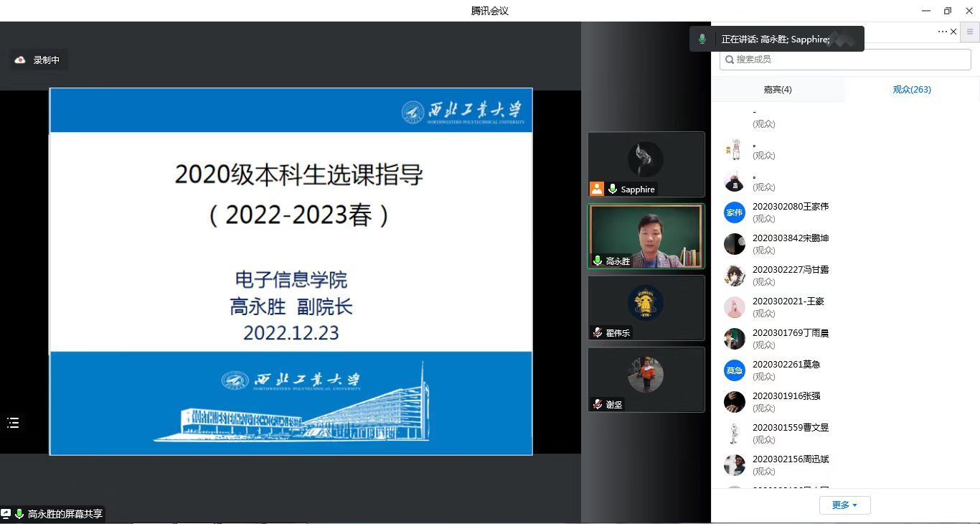Screen dimensions: 980x524
Task: Click the hamburger menu at top right
Action: 970,32
